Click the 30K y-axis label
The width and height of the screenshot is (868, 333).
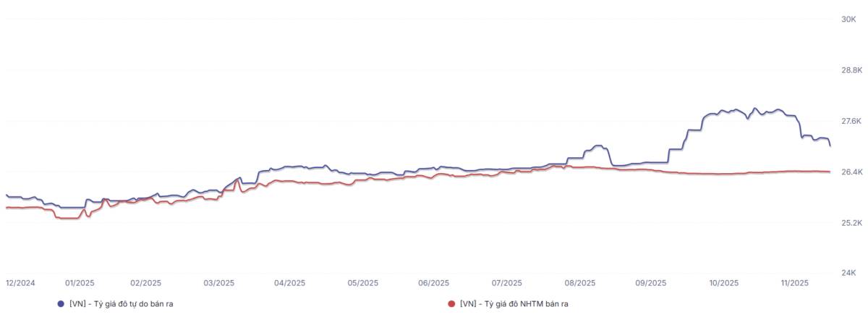848,20
